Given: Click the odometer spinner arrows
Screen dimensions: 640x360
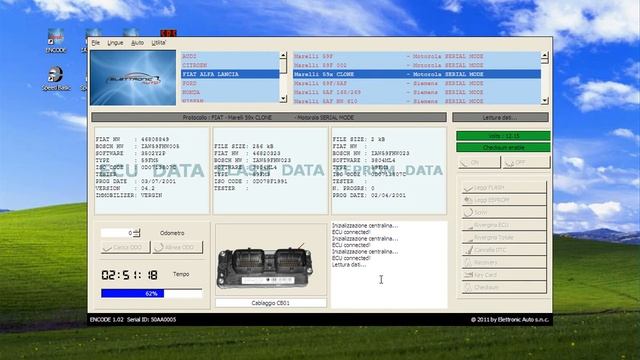Looking at the screenshot, I should click(137, 233).
